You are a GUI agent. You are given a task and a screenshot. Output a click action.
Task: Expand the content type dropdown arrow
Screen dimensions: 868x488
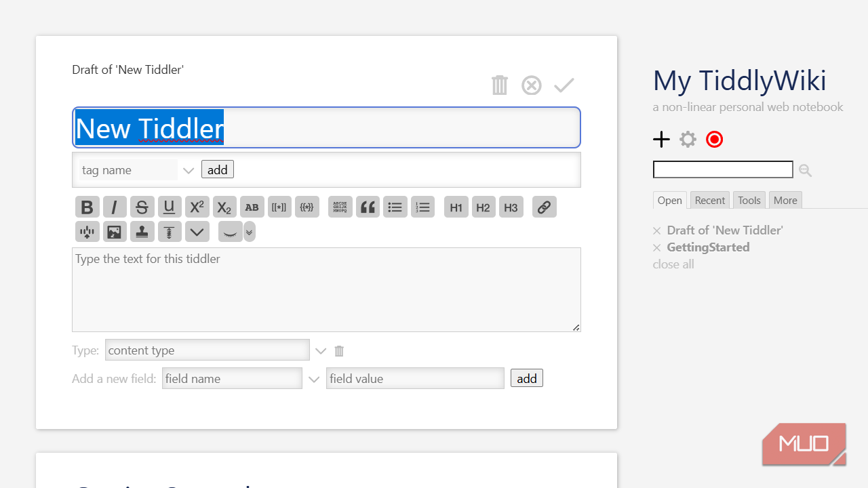pos(321,351)
